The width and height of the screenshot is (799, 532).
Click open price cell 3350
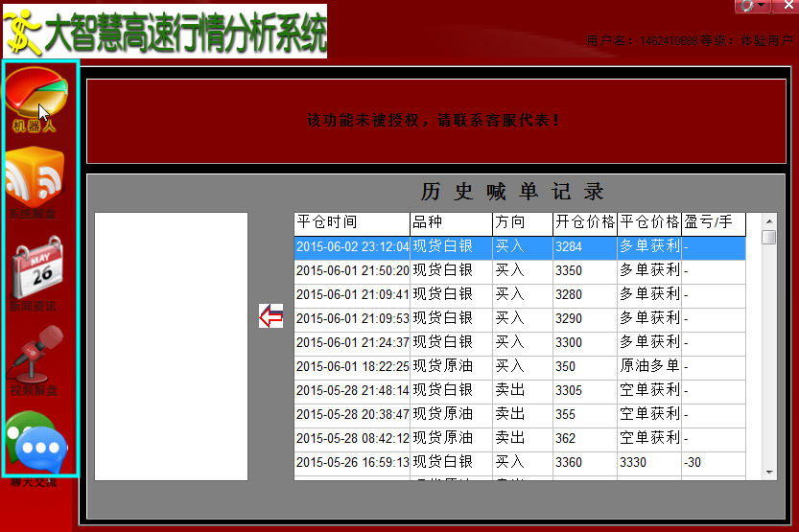pyautogui.click(x=585, y=271)
